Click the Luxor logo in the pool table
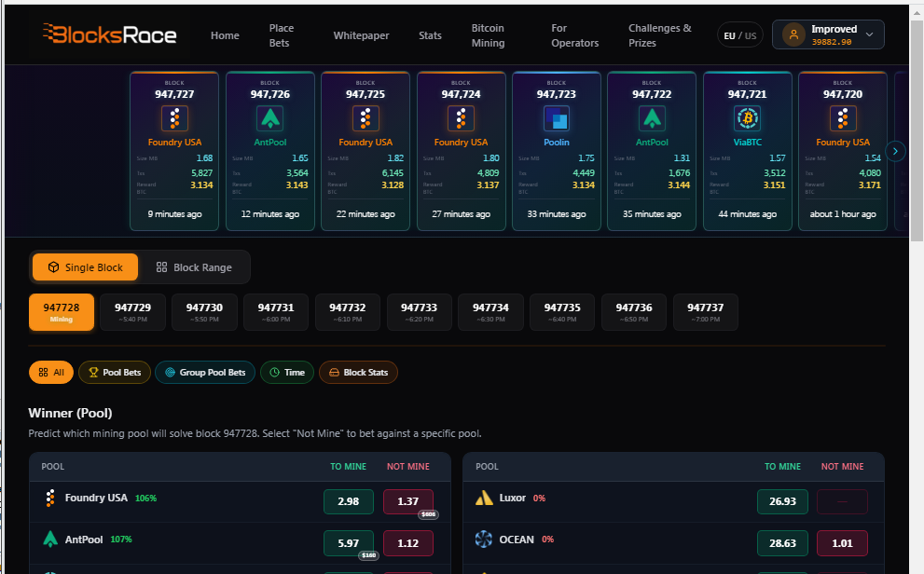Image resolution: width=924 pixels, height=574 pixels. 484,498
